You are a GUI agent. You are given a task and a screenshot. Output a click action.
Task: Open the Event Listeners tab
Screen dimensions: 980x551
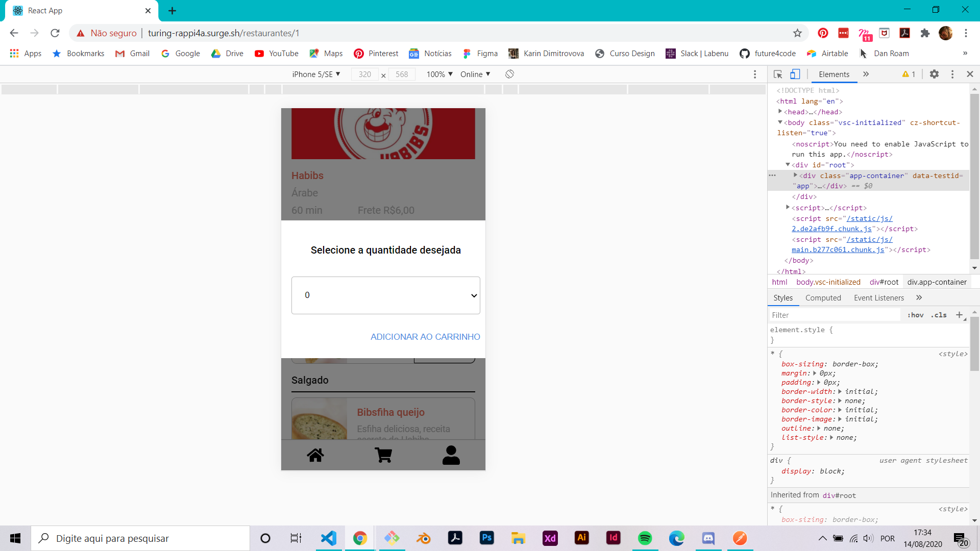point(878,298)
